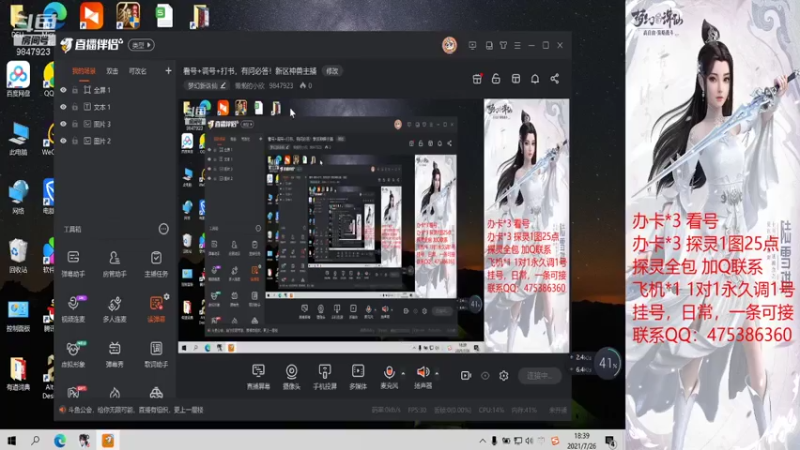The height and width of the screenshot is (450, 800).
Task: Add phone screen mirroring source (手机投屏)
Action: point(324,377)
